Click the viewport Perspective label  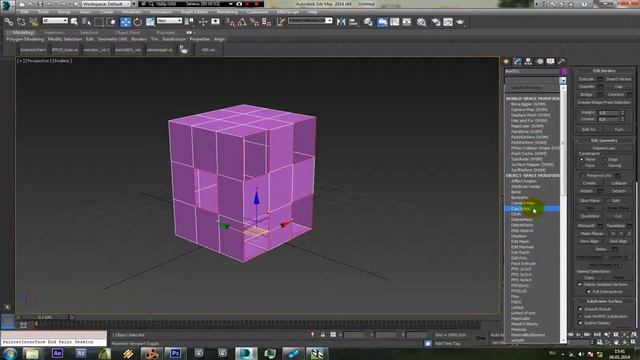pos(38,61)
